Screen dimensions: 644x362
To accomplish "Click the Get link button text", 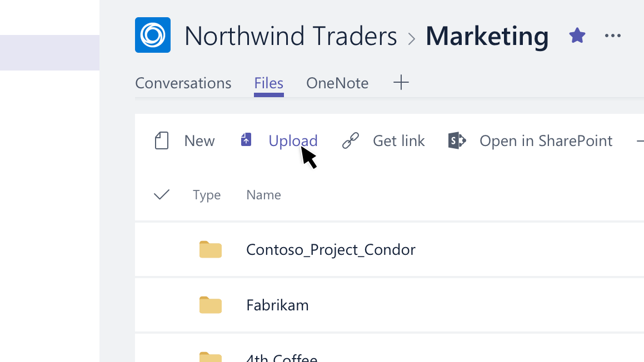I will pos(399,141).
